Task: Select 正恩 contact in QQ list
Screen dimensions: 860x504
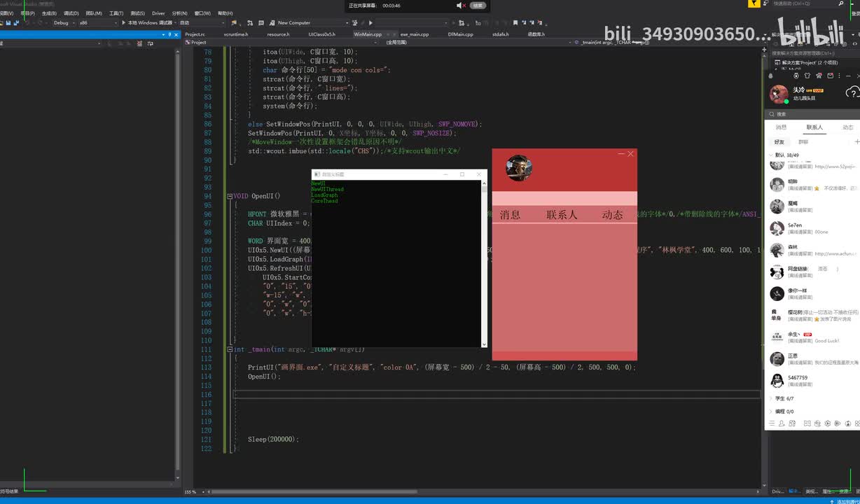Action: pos(812,359)
